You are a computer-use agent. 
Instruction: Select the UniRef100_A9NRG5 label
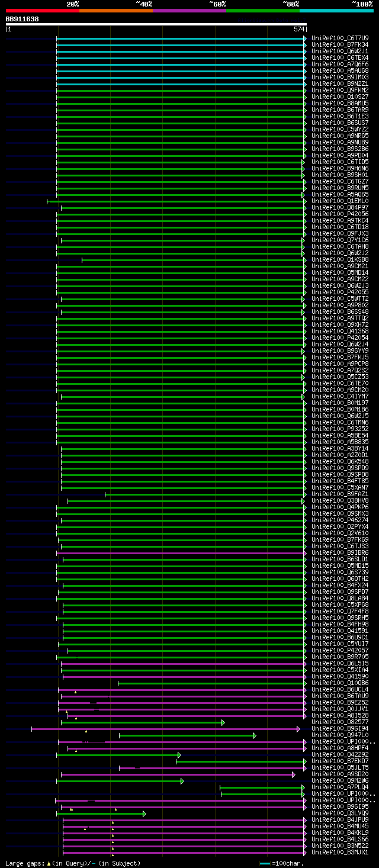340,136
